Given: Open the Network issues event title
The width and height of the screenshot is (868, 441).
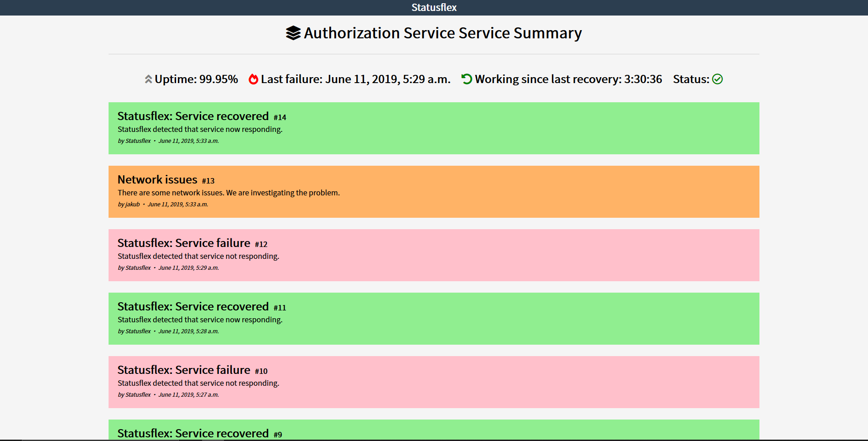Looking at the screenshot, I should click(x=157, y=179).
